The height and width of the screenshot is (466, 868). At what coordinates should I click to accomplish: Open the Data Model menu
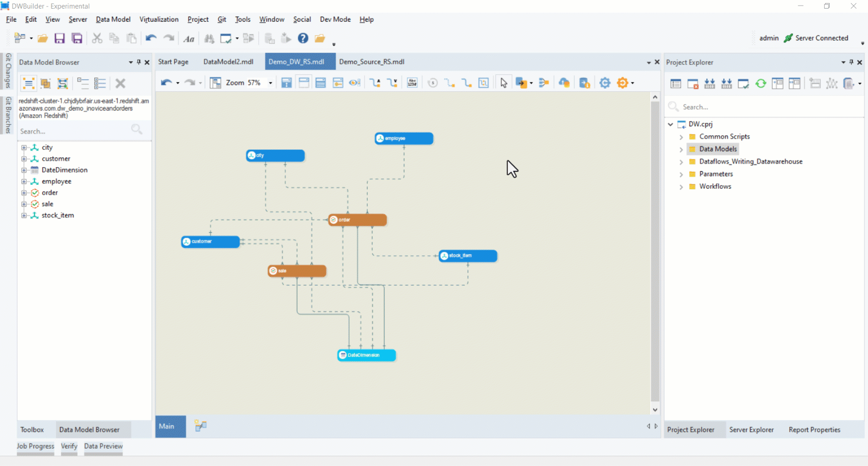pos(113,19)
